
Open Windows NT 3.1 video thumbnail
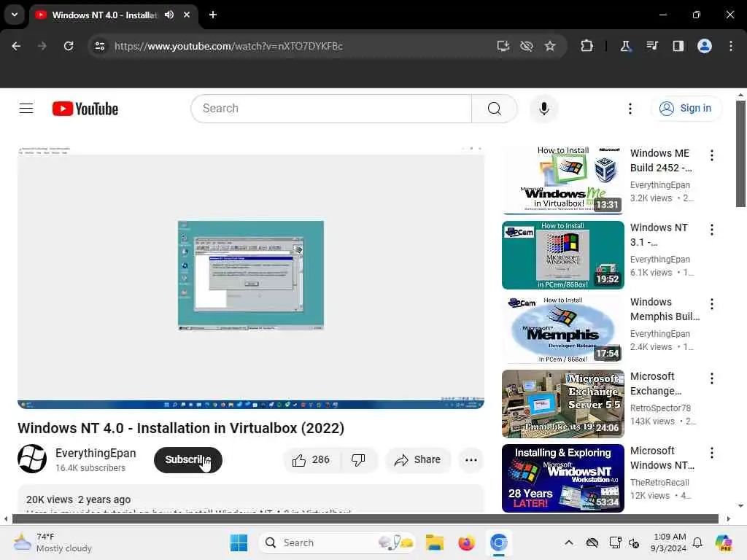point(562,254)
